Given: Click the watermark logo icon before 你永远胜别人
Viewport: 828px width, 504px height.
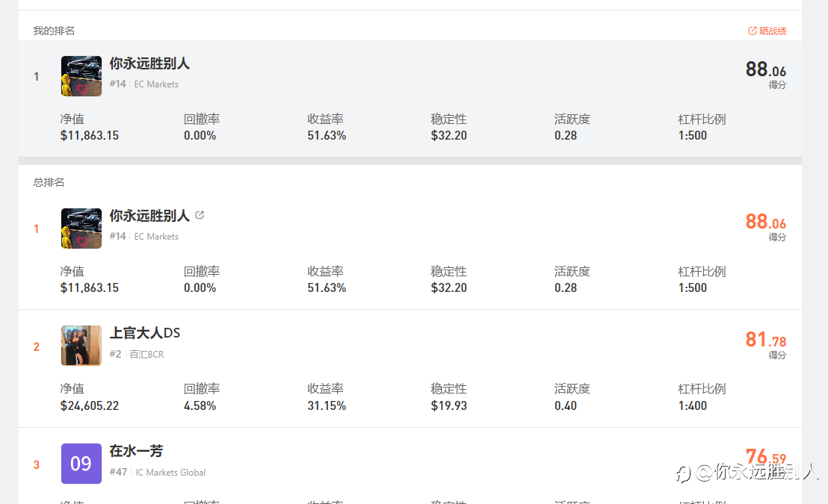Looking at the screenshot, I should point(683,473).
